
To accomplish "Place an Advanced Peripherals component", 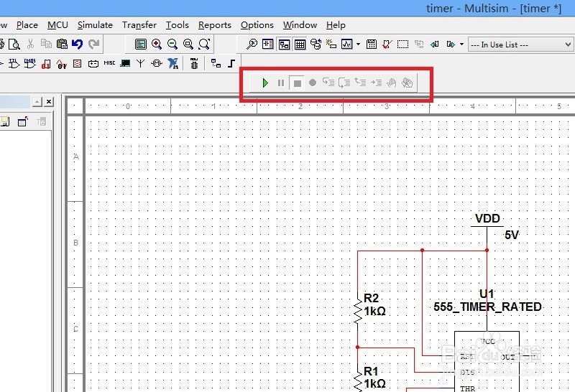I will (x=125, y=63).
